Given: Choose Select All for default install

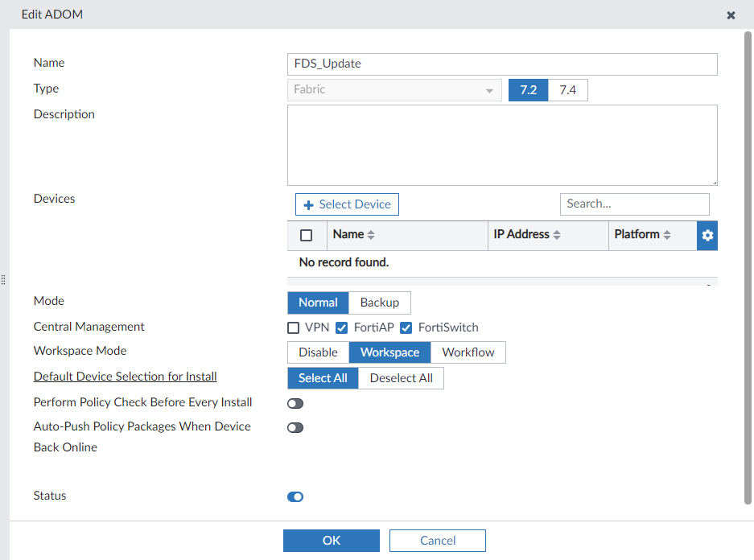Looking at the screenshot, I should [x=323, y=378].
